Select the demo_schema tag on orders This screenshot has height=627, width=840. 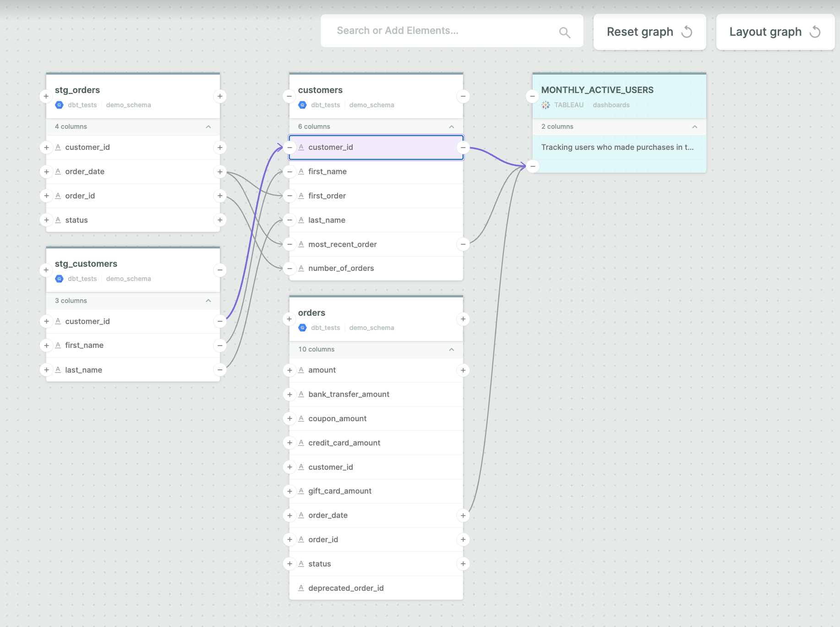[x=371, y=327]
